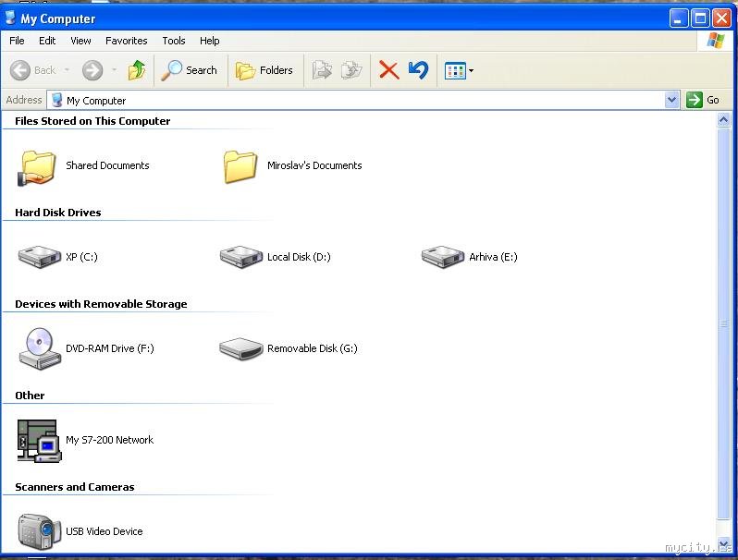The height and width of the screenshot is (560, 738).
Task: Open the Tools menu
Action: 174,41
